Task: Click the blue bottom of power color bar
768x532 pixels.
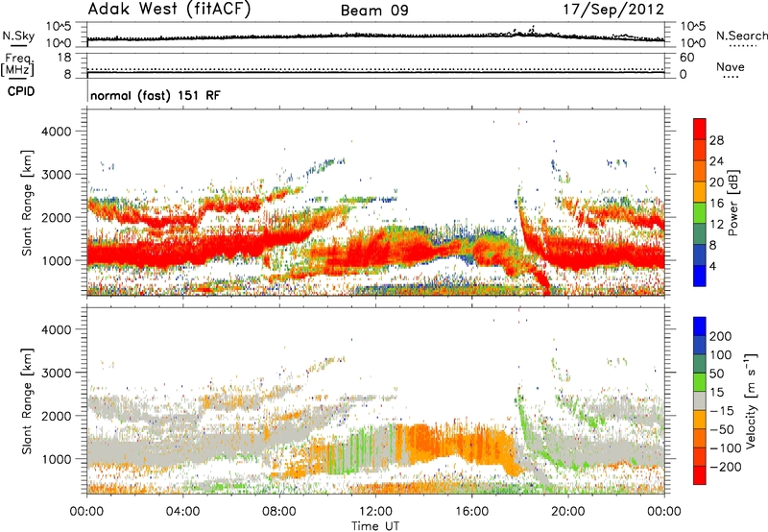Action: (x=700, y=277)
